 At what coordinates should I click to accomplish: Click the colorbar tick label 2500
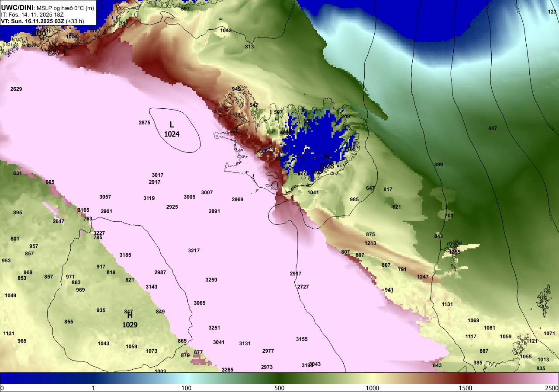[x=552, y=388]
